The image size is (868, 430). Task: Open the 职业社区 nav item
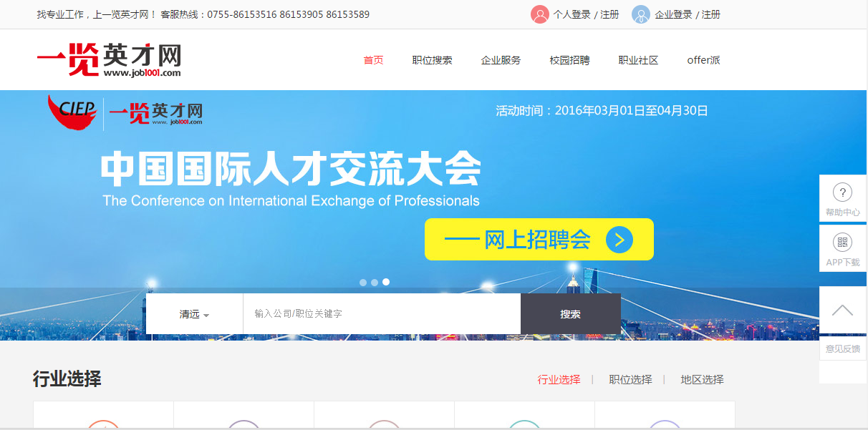point(638,60)
